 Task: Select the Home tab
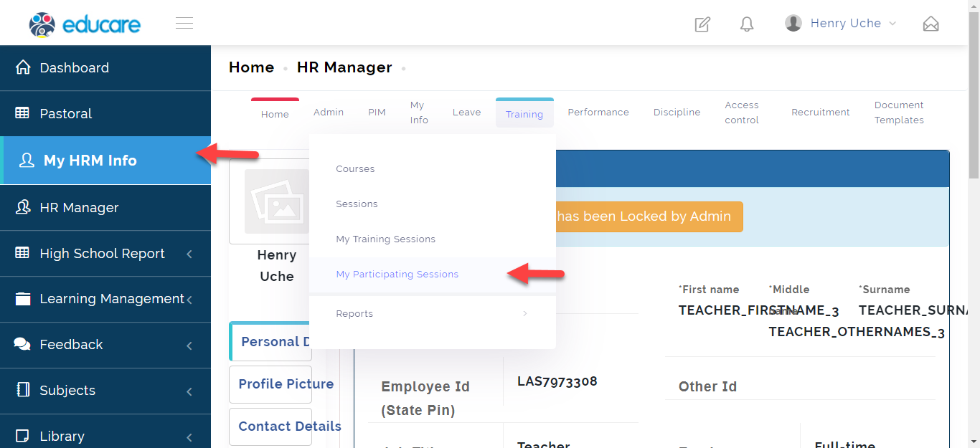tap(275, 114)
